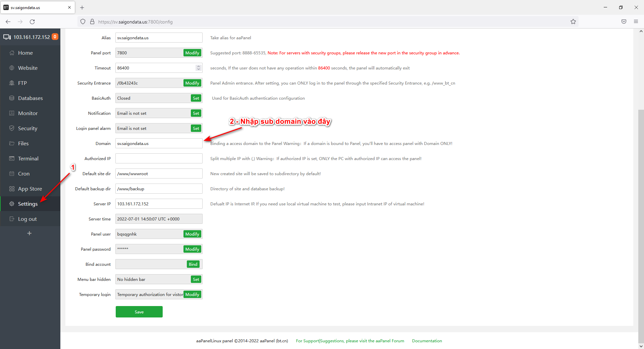644x349 pixels.
Task: Open the Cron calendar icon
Action: click(x=12, y=173)
